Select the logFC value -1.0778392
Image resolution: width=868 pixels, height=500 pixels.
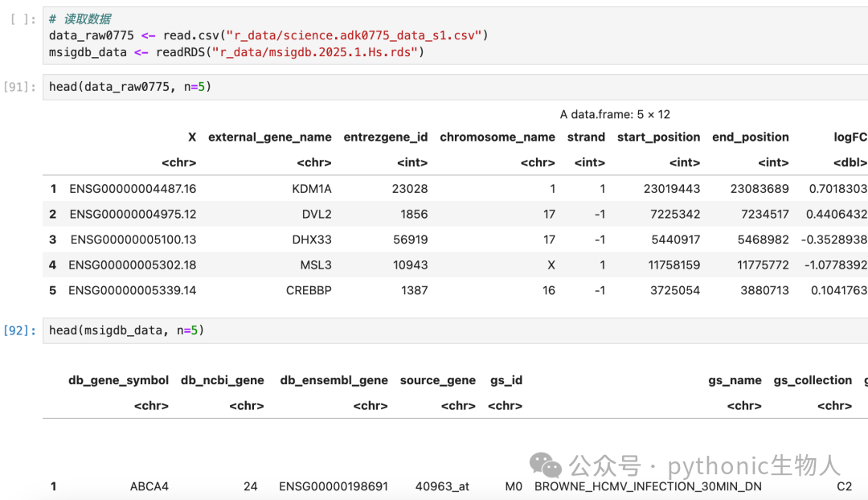click(836, 265)
